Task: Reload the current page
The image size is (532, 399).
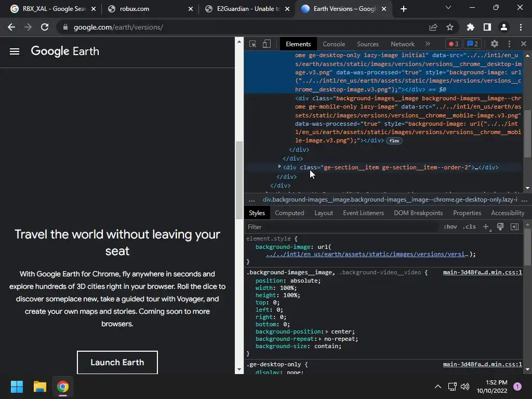Action: (x=45, y=27)
